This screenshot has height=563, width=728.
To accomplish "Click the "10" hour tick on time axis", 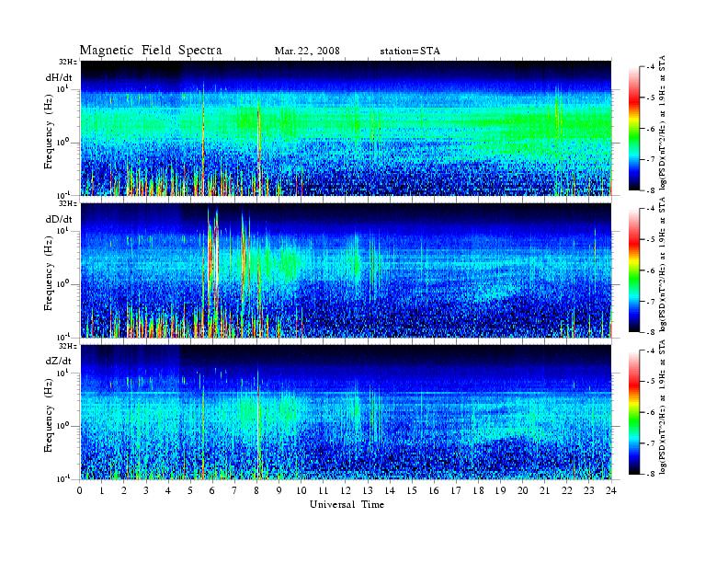I will point(301,490).
